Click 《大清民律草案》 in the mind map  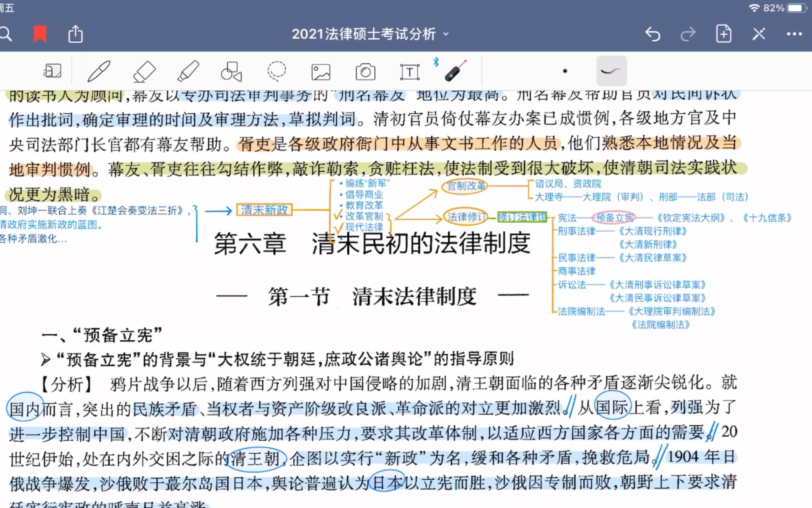tap(653, 258)
